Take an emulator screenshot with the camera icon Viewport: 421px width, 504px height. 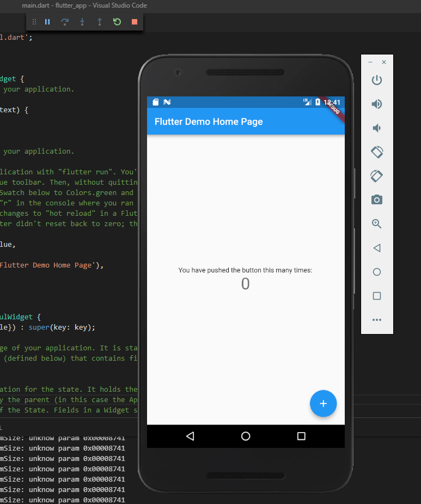tap(377, 199)
